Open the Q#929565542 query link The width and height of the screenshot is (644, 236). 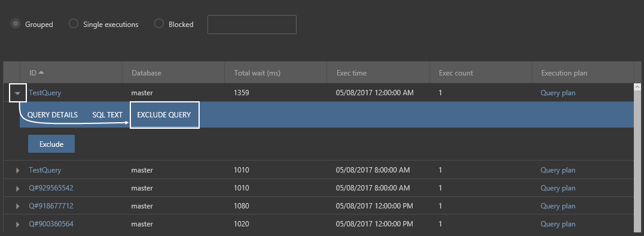[51, 188]
